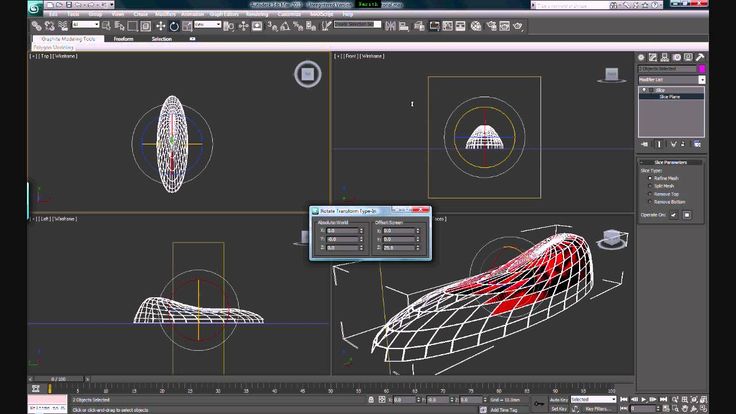This screenshot has height=414, width=736.
Task: Open the Modifiers menu
Action: [165, 14]
